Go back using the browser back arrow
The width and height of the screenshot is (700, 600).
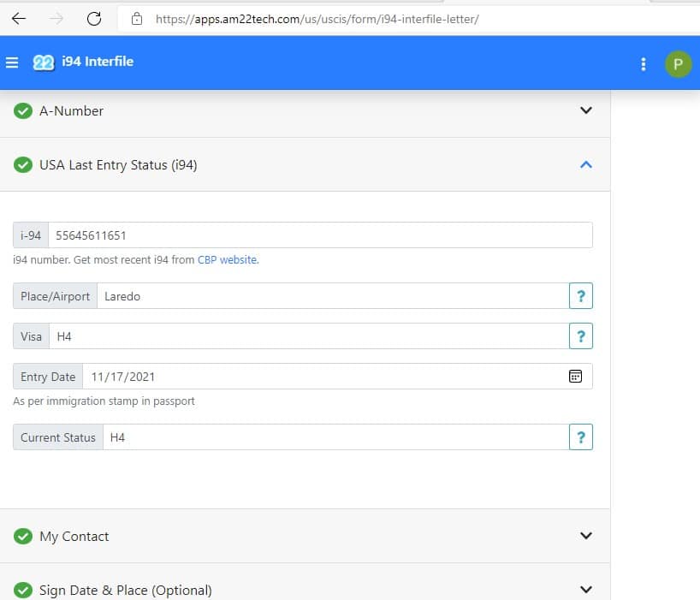(x=19, y=19)
